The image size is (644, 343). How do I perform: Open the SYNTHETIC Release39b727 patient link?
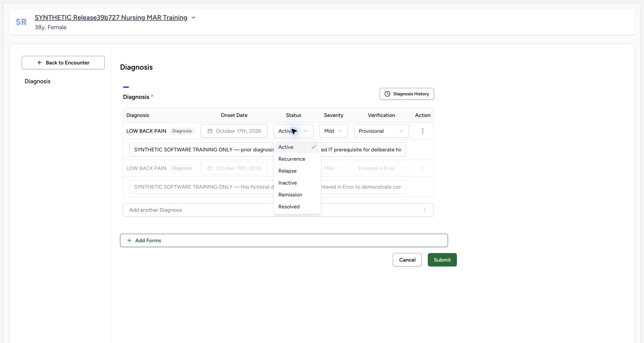tap(111, 18)
